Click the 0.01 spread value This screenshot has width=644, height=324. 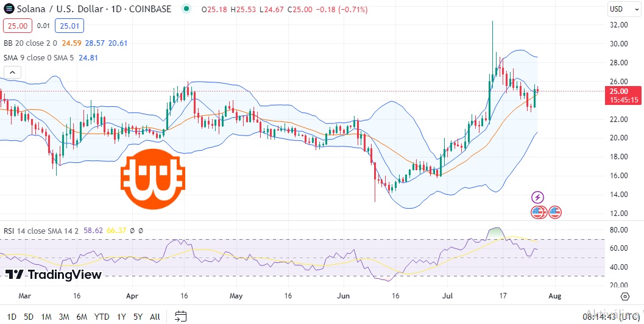click(43, 26)
